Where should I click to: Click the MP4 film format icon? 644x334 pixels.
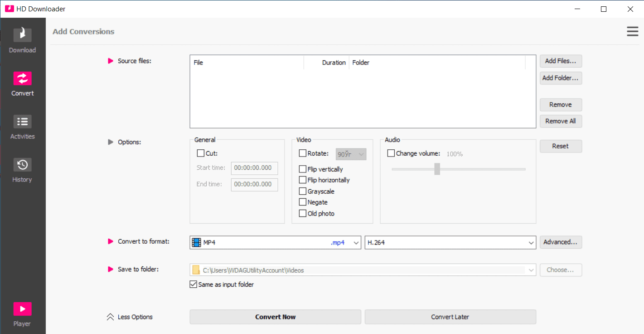196,242
